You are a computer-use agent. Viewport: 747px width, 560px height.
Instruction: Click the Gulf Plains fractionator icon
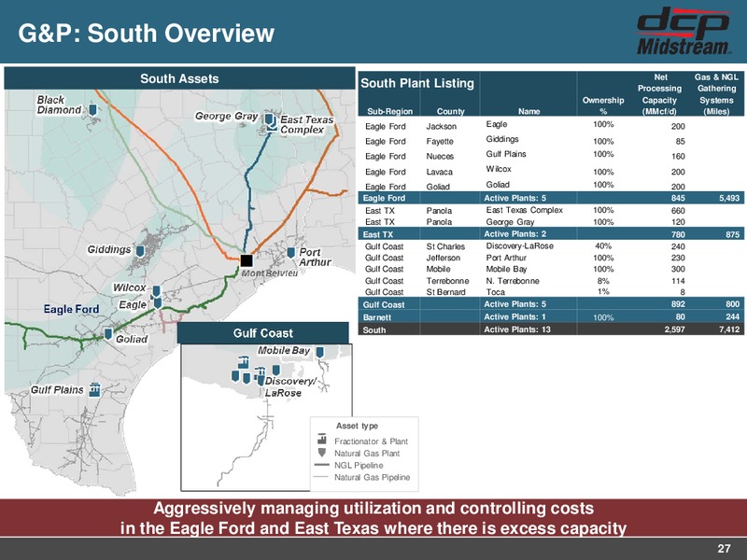tap(95, 389)
